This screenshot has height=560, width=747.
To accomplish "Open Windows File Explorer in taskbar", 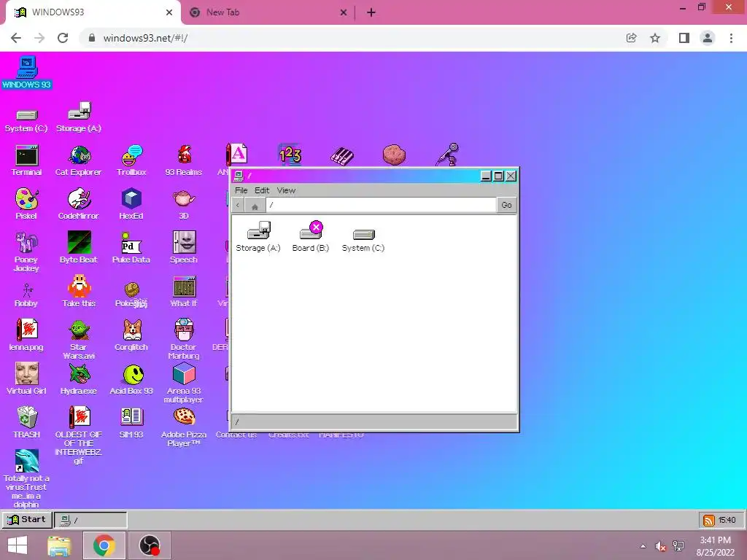I will pos(59,545).
